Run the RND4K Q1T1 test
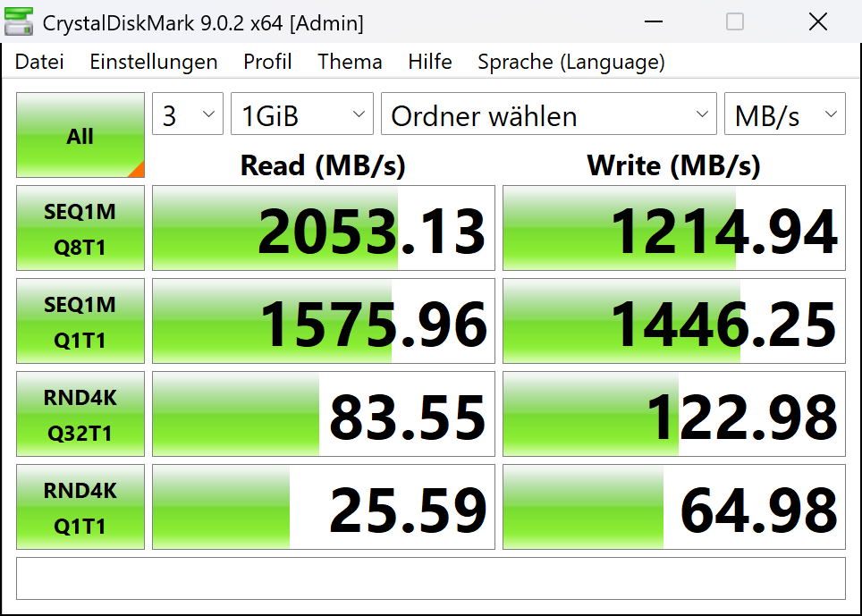The image size is (862, 616). pyautogui.click(x=80, y=508)
